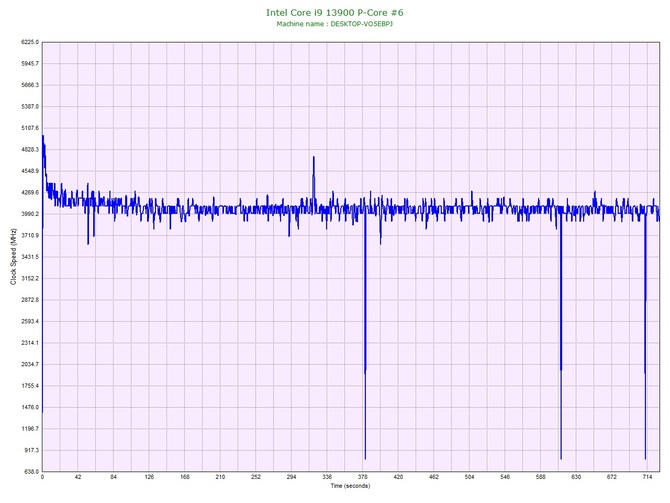Select the 3710.9 y-axis tick value

(x=30, y=235)
